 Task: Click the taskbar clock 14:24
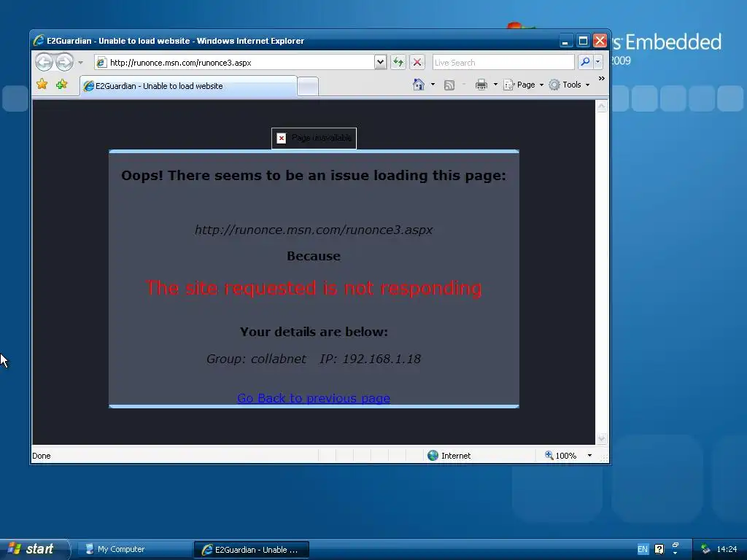727,550
